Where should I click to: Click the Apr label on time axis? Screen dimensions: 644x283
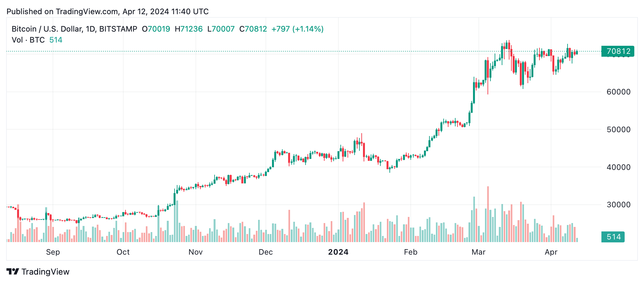(551, 252)
